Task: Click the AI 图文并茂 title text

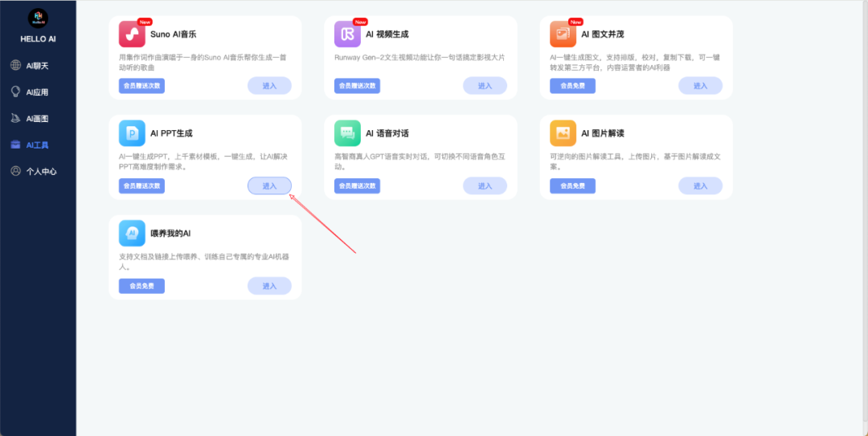Action: (602, 34)
